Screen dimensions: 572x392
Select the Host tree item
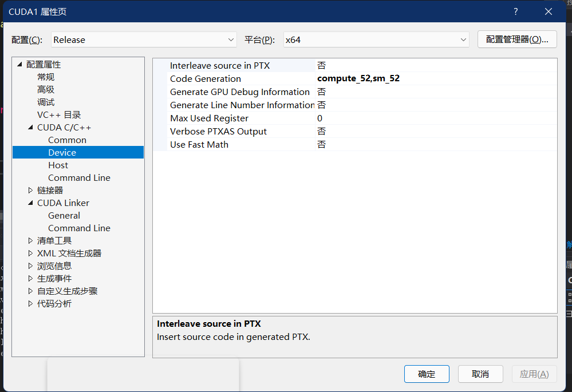pyautogui.click(x=58, y=165)
